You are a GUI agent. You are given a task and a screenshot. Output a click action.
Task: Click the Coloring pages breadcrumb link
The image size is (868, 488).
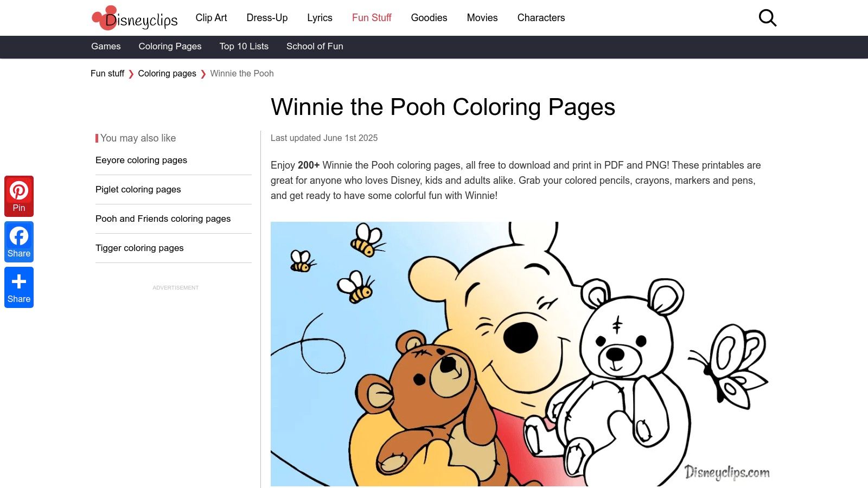167,74
